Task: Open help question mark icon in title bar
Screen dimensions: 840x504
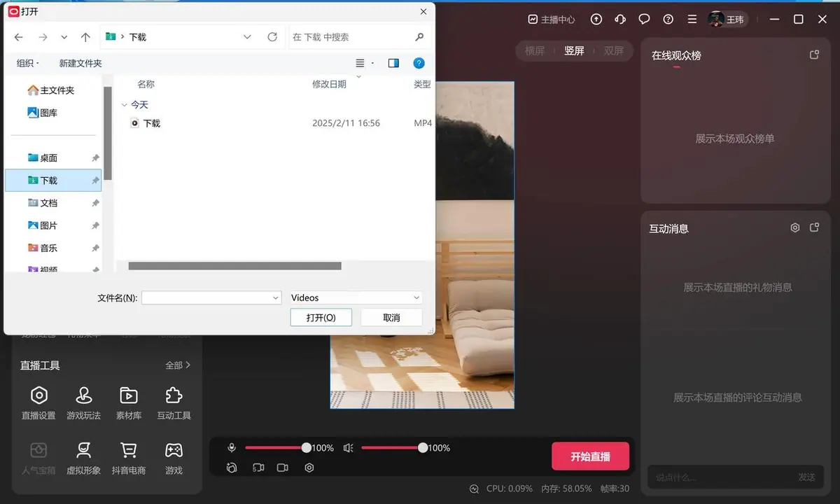Action: tap(668, 20)
